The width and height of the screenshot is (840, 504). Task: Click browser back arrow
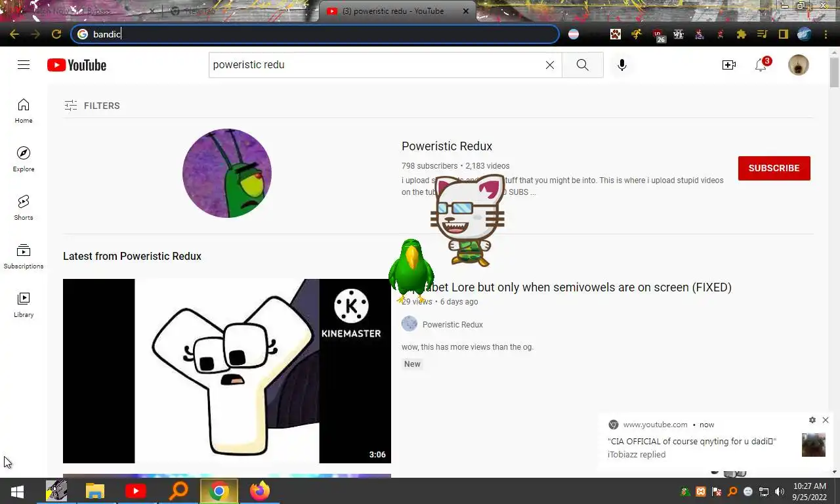[x=14, y=34]
